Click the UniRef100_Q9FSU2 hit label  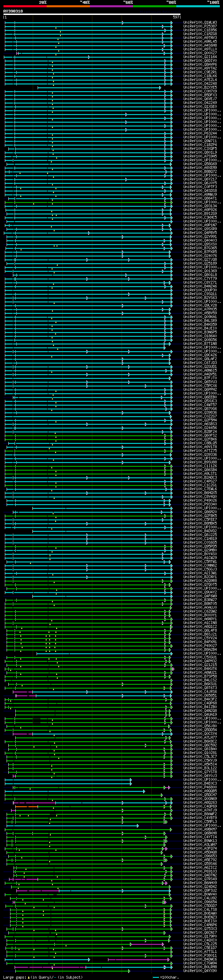tap(200, 890)
